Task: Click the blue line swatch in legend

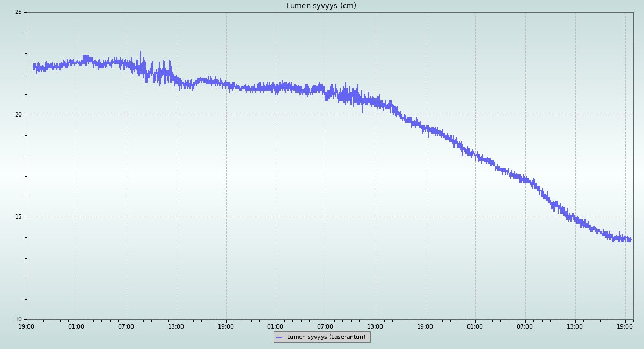Action: (279, 337)
